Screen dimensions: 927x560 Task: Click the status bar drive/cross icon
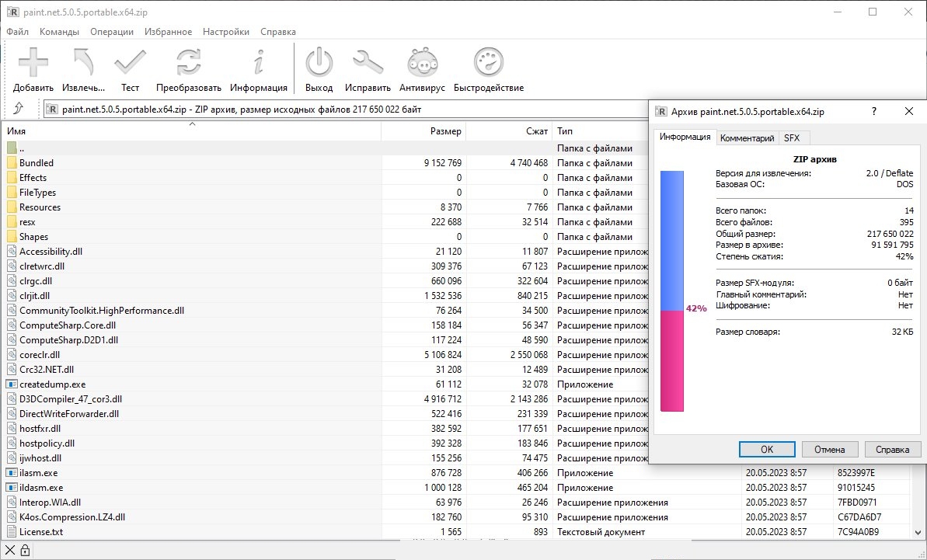pos(10,551)
